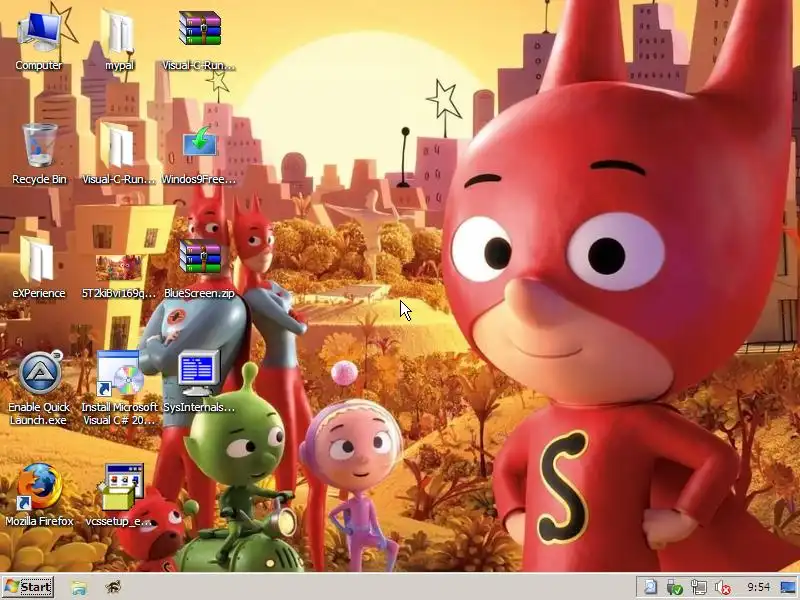Click the Safely Remove Hardware tray icon
800x600 pixels.
(x=674, y=587)
